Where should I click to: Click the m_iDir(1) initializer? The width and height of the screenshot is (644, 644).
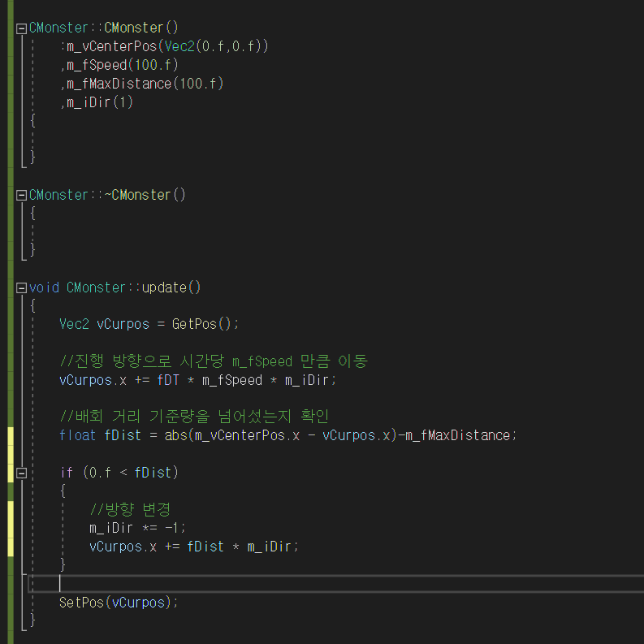point(100,102)
